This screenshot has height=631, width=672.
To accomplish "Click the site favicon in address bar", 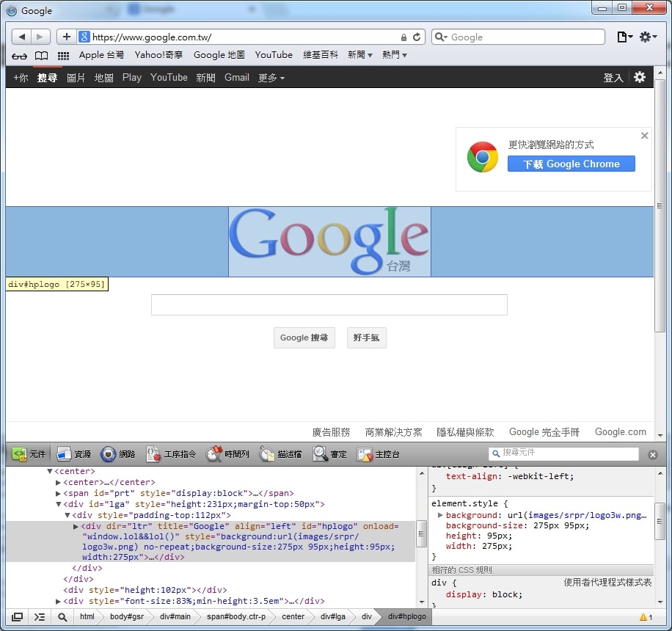I will (84, 37).
